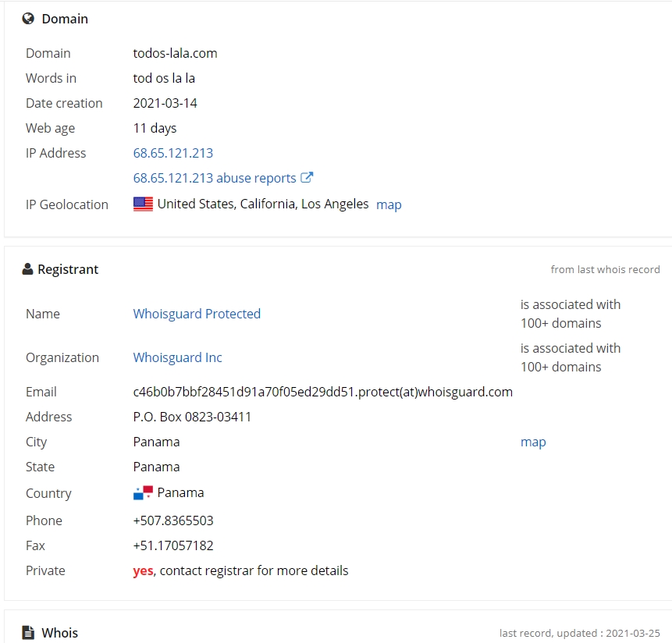Open Whoisguard Protected registrant name link
The width and height of the screenshot is (672, 643).
197,314
